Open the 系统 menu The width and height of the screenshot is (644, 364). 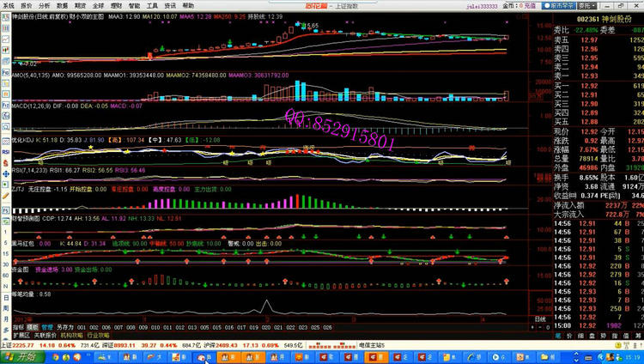click(7, 5)
